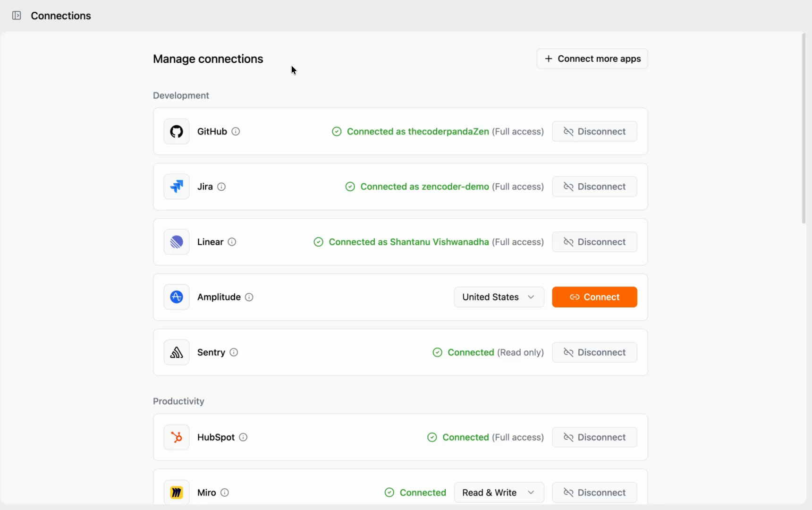This screenshot has height=510, width=812.
Task: Click Miro's green connected checkmark icon
Action: (x=389, y=493)
